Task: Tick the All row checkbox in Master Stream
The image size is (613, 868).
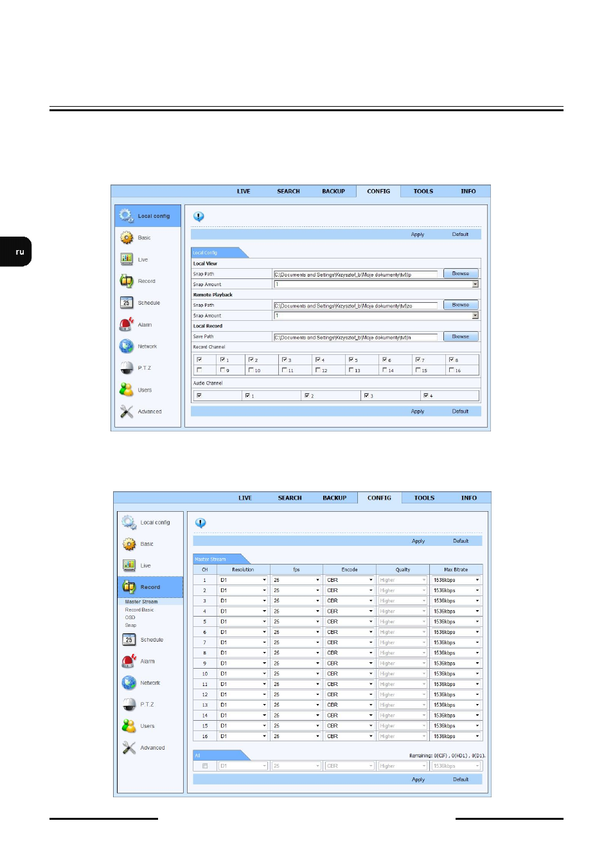Action: click(x=205, y=766)
